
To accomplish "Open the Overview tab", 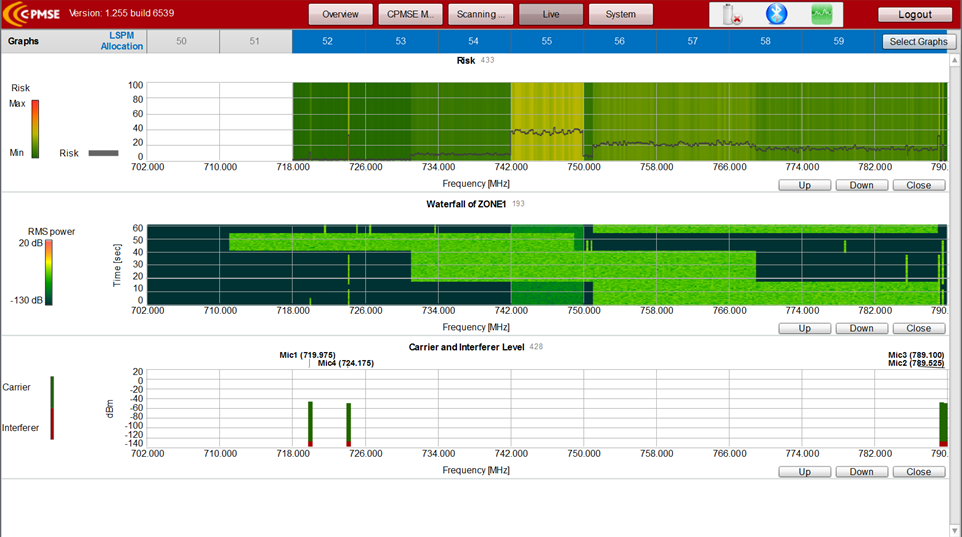I will coord(341,14).
